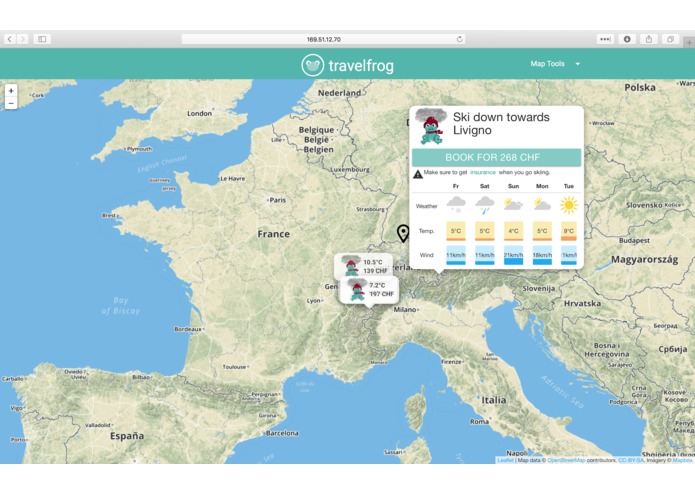
Task: Open the Mapbox attribution link
Action: [x=682, y=460]
